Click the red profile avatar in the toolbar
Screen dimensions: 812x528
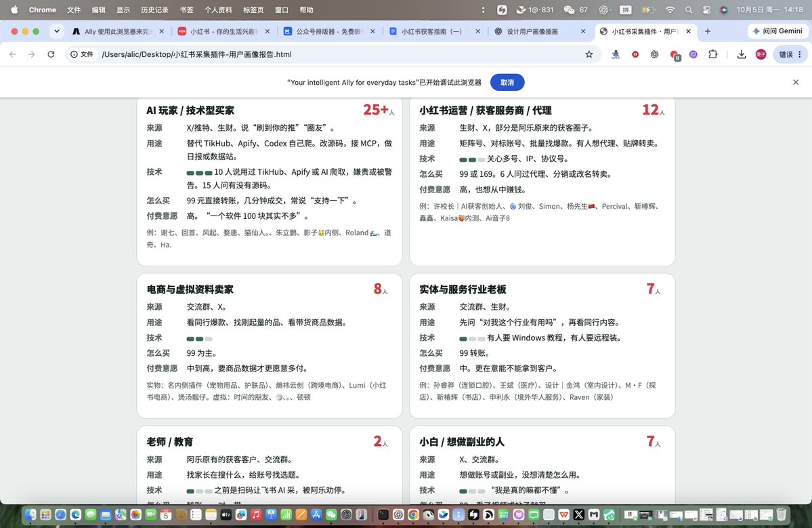pyautogui.click(x=761, y=54)
